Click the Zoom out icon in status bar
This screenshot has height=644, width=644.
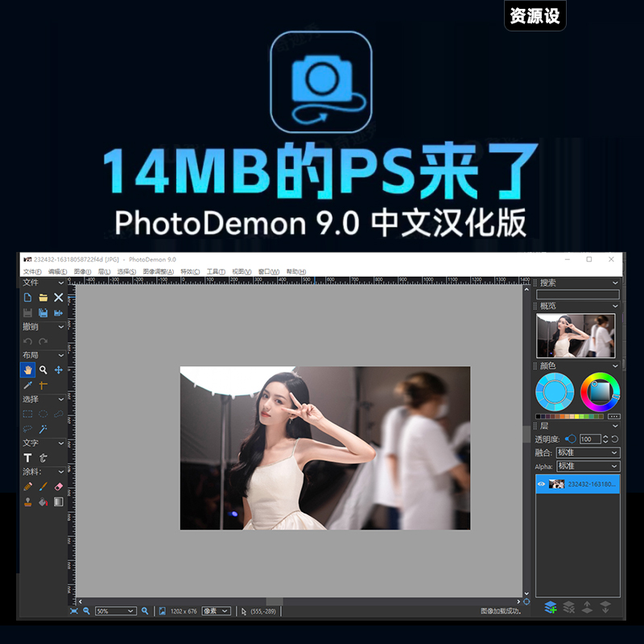[x=86, y=611]
